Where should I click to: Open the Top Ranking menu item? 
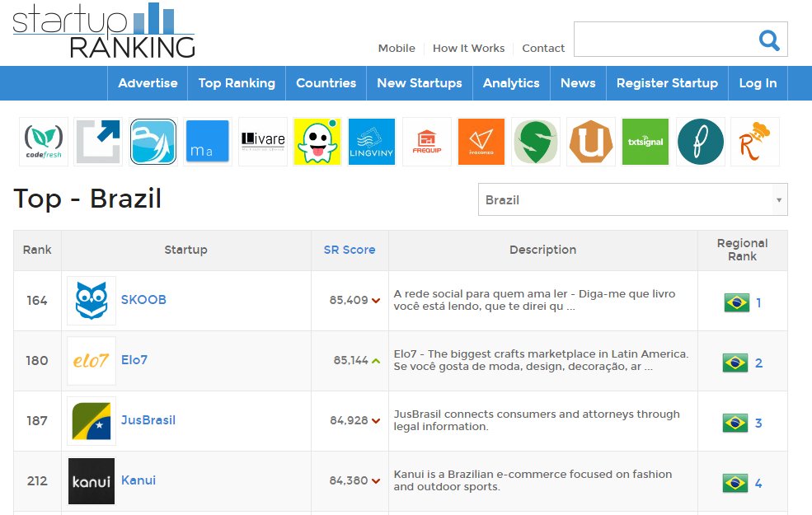[x=237, y=83]
